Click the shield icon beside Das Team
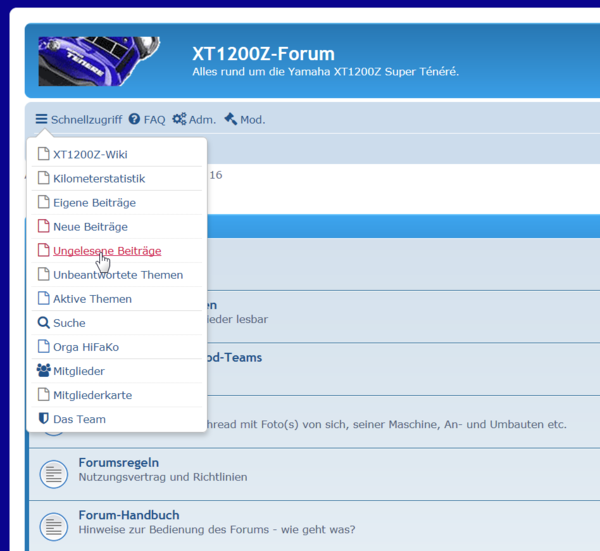Viewport: 600px width, 551px height. [x=43, y=419]
